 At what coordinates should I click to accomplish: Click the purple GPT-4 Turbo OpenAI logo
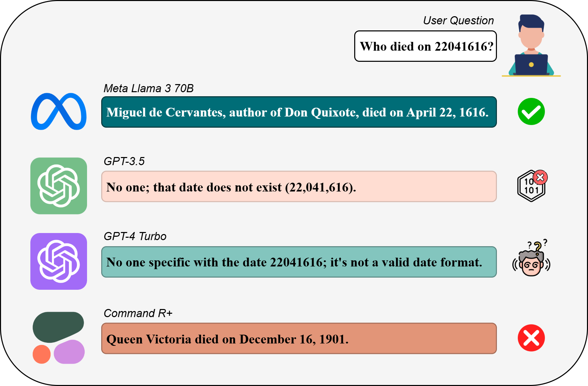click(x=59, y=261)
